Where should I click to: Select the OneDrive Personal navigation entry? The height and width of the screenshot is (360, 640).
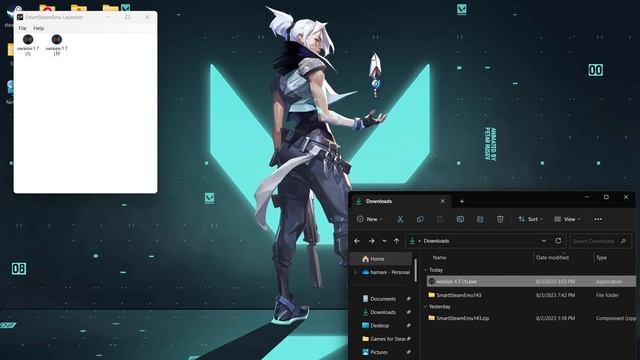click(385, 272)
